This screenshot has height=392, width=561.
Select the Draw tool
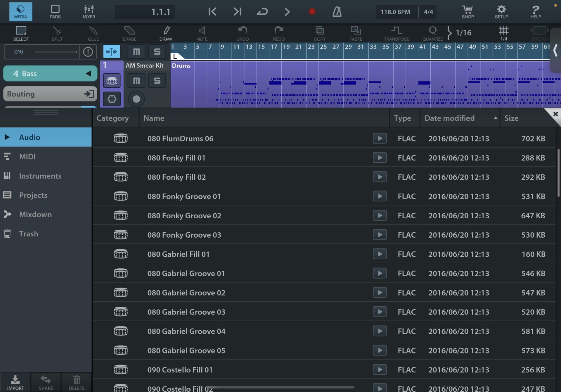(166, 33)
